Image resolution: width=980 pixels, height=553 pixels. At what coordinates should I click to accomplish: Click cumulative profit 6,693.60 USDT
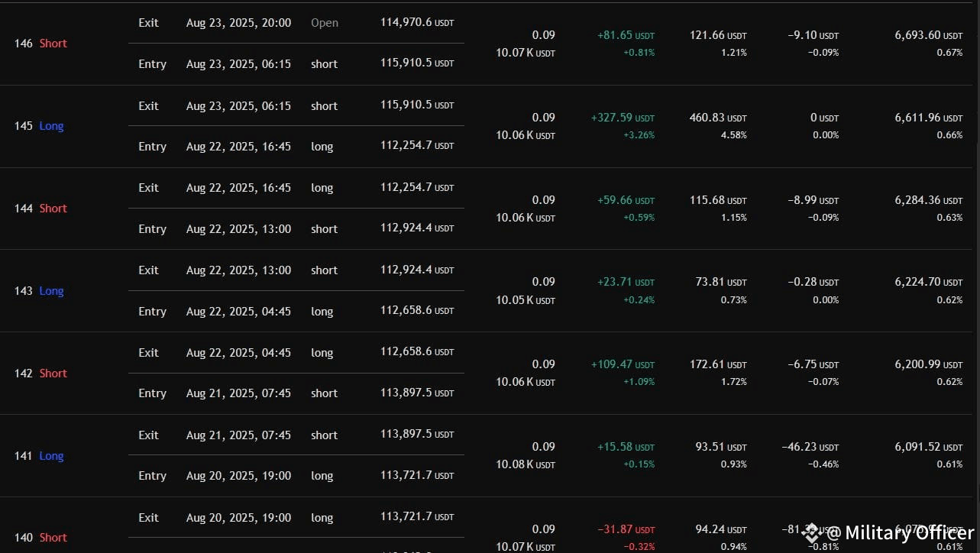929,35
